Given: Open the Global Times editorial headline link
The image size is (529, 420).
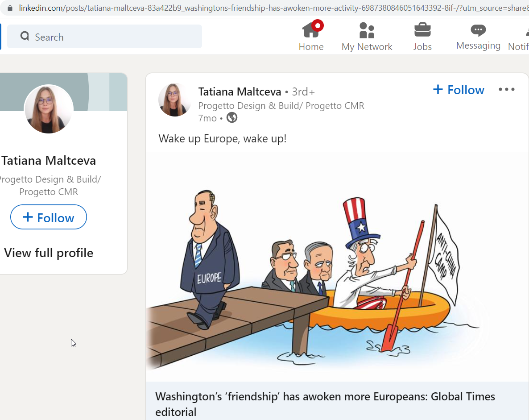Looking at the screenshot, I should coord(325,404).
